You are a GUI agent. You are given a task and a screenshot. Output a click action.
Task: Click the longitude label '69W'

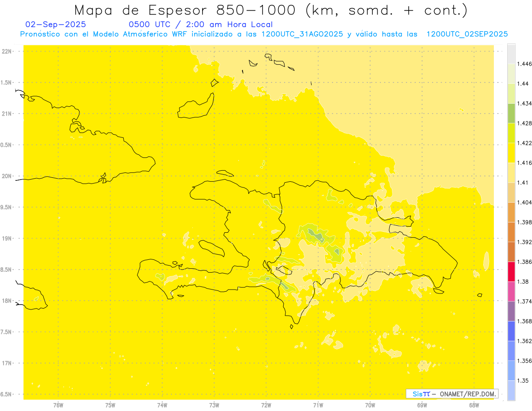(422, 405)
